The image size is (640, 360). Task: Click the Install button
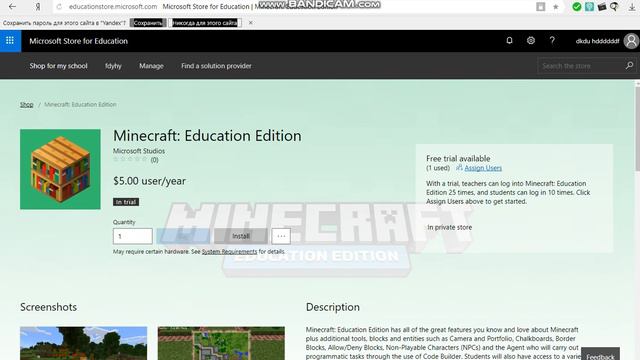coord(241,236)
